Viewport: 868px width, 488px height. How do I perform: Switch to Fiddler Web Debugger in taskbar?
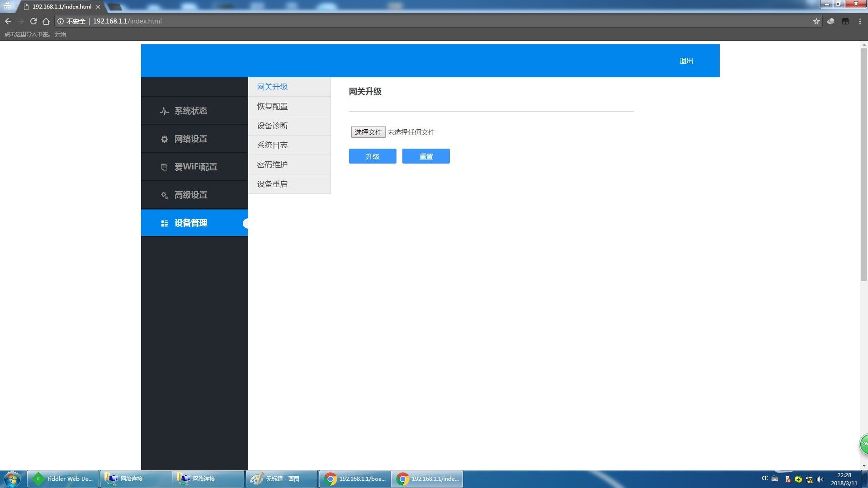click(63, 479)
